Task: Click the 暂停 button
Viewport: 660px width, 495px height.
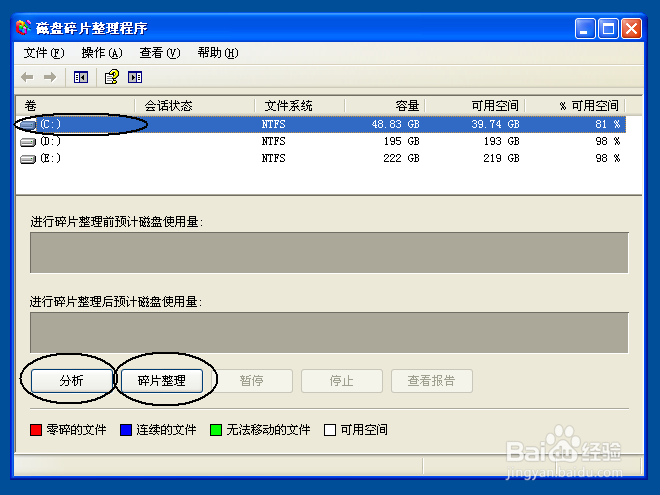Action: tap(252, 381)
